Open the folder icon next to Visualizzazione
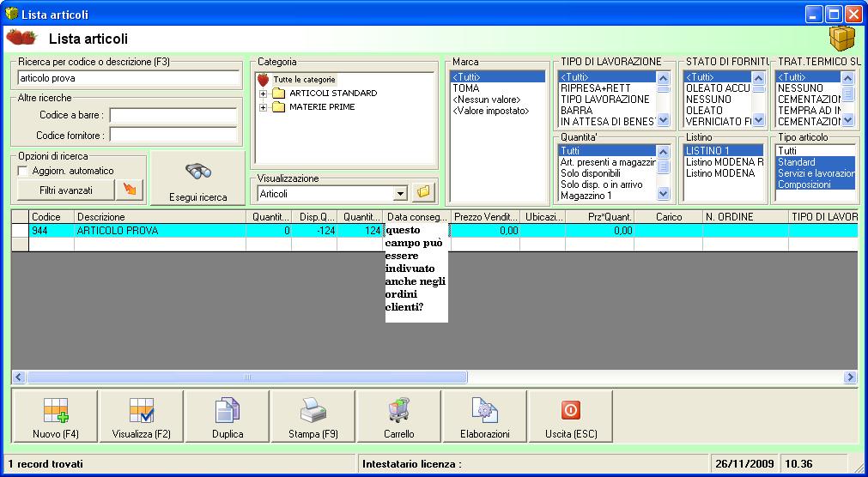The image size is (868, 477). pos(422,193)
